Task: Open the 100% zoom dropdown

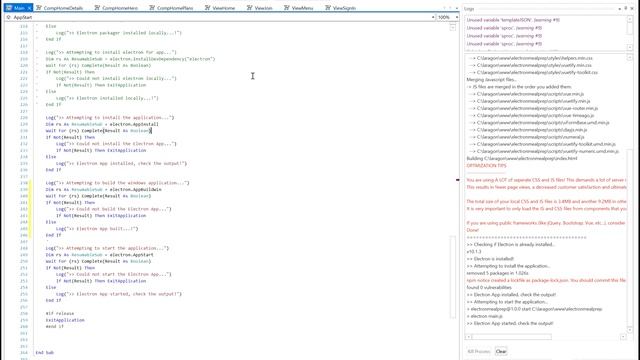Action: click(x=456, y=17)
